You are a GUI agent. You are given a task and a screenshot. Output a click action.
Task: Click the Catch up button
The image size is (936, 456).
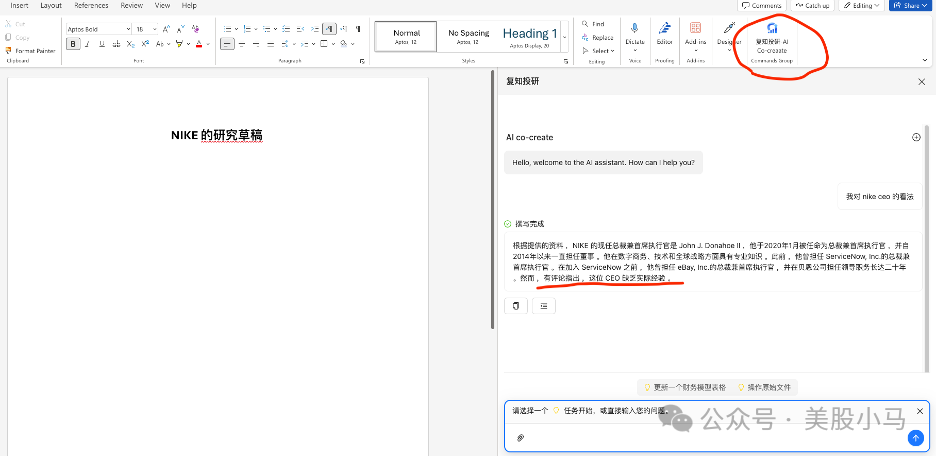click(x=812, y=5)
